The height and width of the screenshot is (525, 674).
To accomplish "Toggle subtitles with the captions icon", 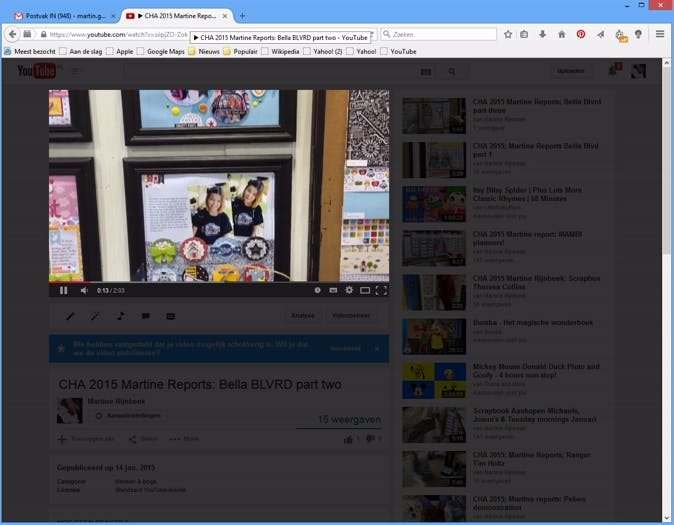I will 333,290.
